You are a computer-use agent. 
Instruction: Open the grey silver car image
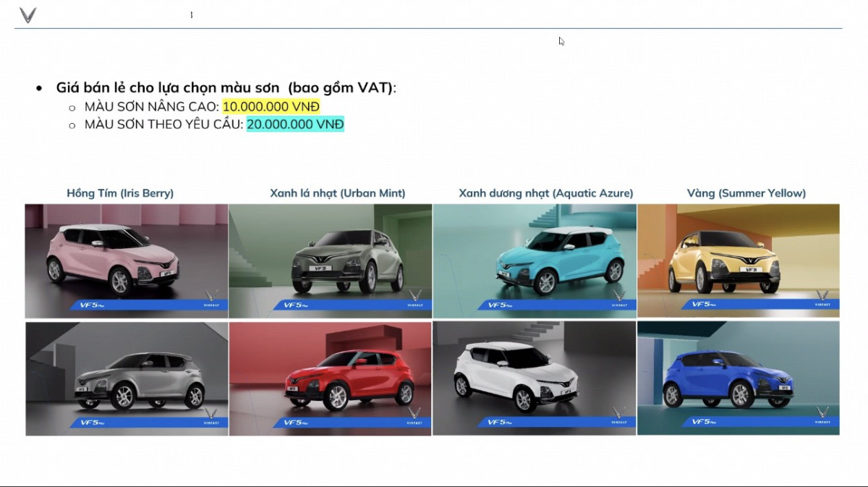coord(127,378)
